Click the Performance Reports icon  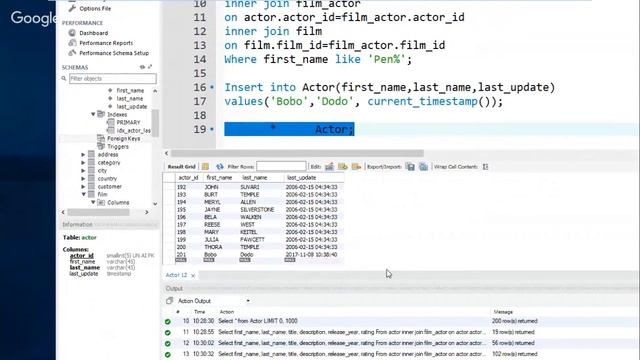72,42
